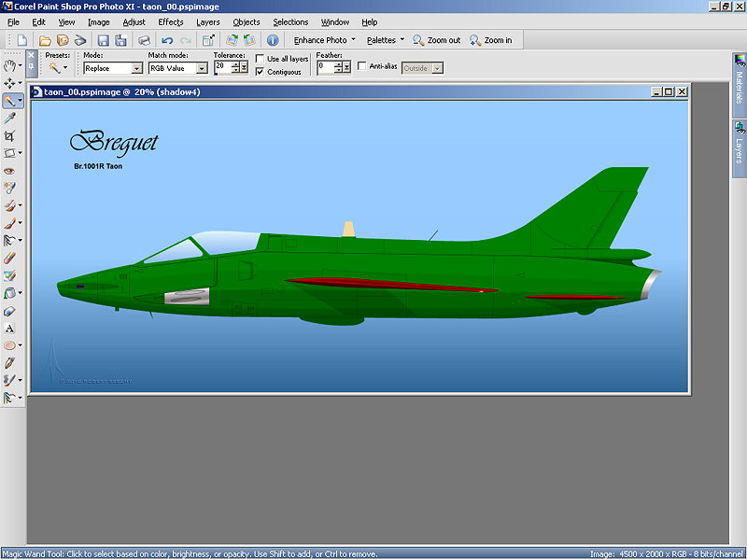Select the Dropper tool
Image resolution: width=747 pixels, height=560 pixels.
pos(9,119)
